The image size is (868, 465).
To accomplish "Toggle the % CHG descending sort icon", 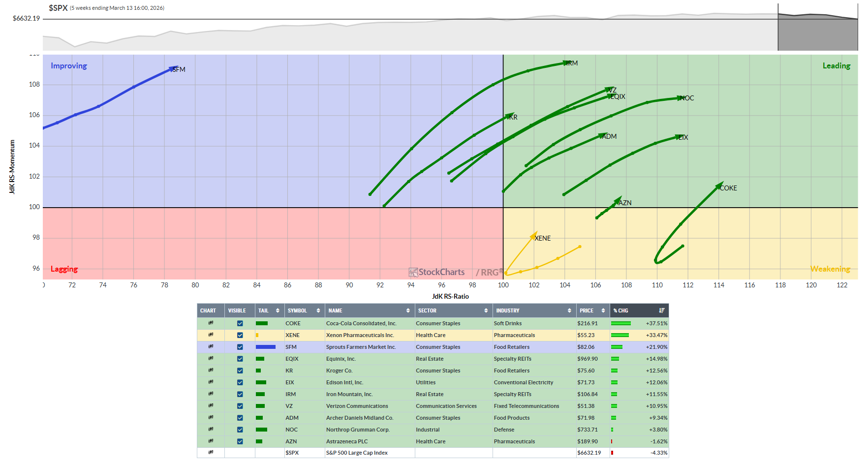I will coord(662,310).
